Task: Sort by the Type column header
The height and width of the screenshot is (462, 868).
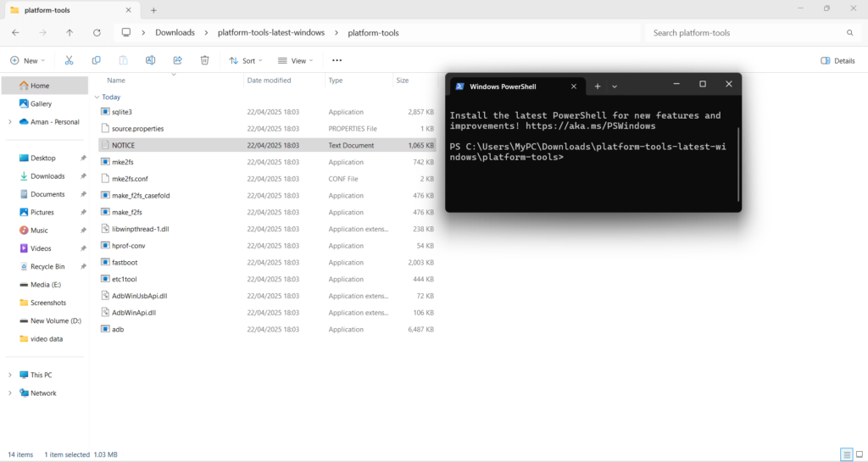Action: [x=336, y=81]
